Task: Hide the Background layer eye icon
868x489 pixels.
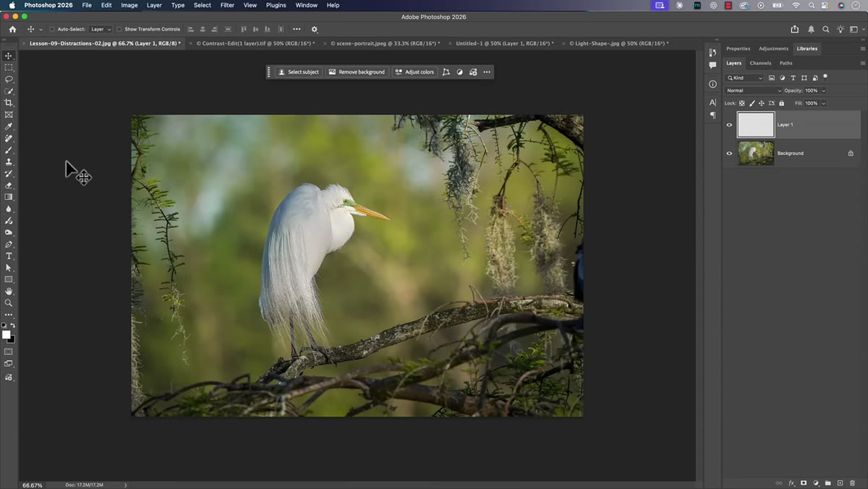Action: pyautogui.click(x=729, y=153)
